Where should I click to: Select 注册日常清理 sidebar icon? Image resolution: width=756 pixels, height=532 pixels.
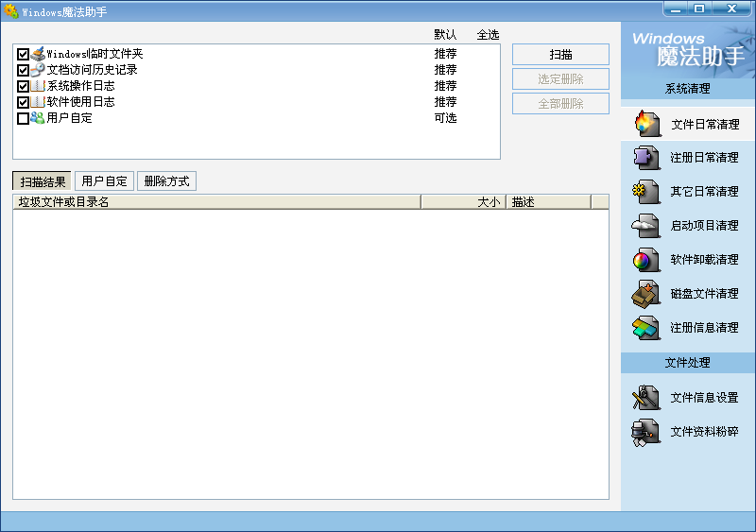(646, 158)
